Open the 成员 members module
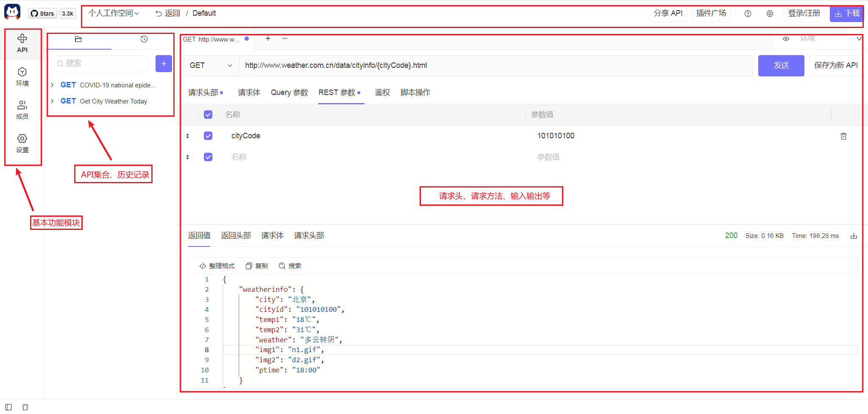Image resolution: width=868 pixels, height=414 pixels. (x=22, y=110)
